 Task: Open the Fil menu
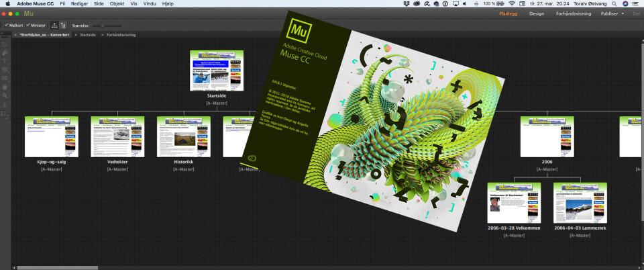tap(62, 4)
